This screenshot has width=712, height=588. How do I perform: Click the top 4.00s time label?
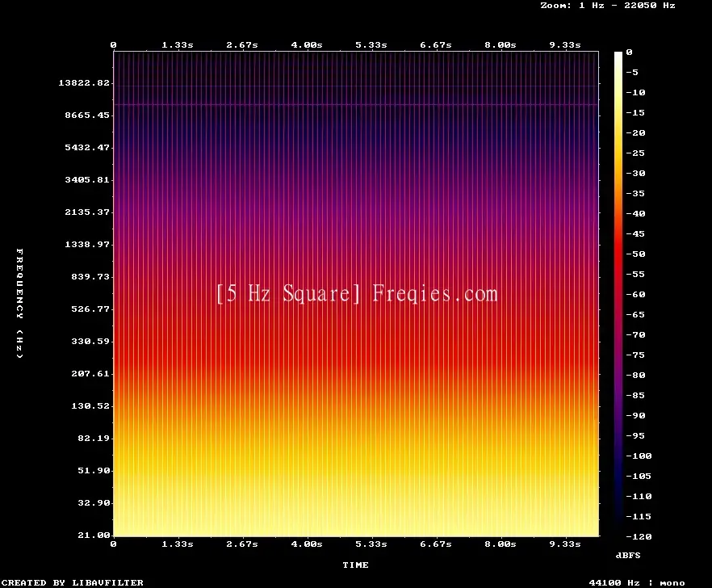coord(307,44)
